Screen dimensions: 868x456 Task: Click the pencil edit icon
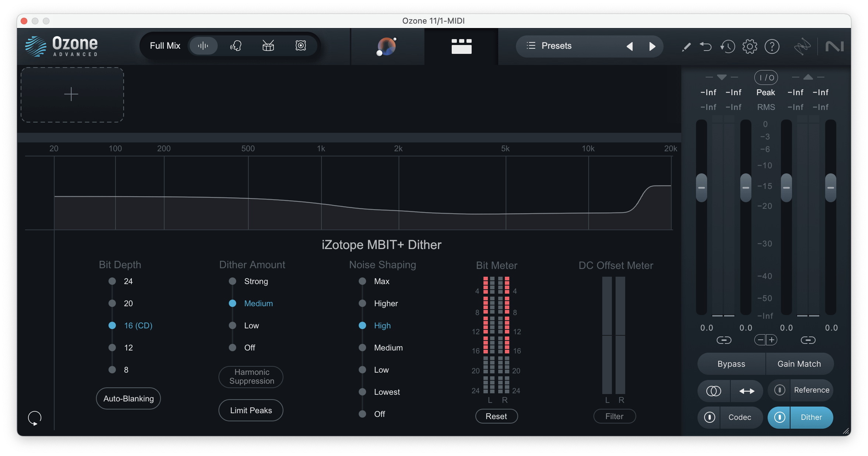686,47
